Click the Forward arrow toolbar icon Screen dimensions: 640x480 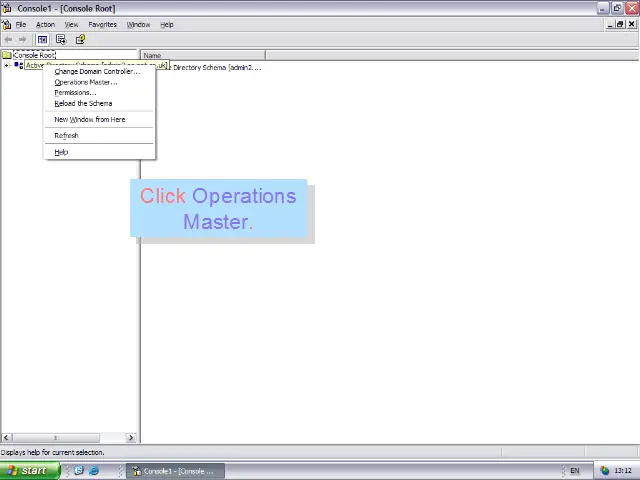pyautogui.click(x=24, y=39)
